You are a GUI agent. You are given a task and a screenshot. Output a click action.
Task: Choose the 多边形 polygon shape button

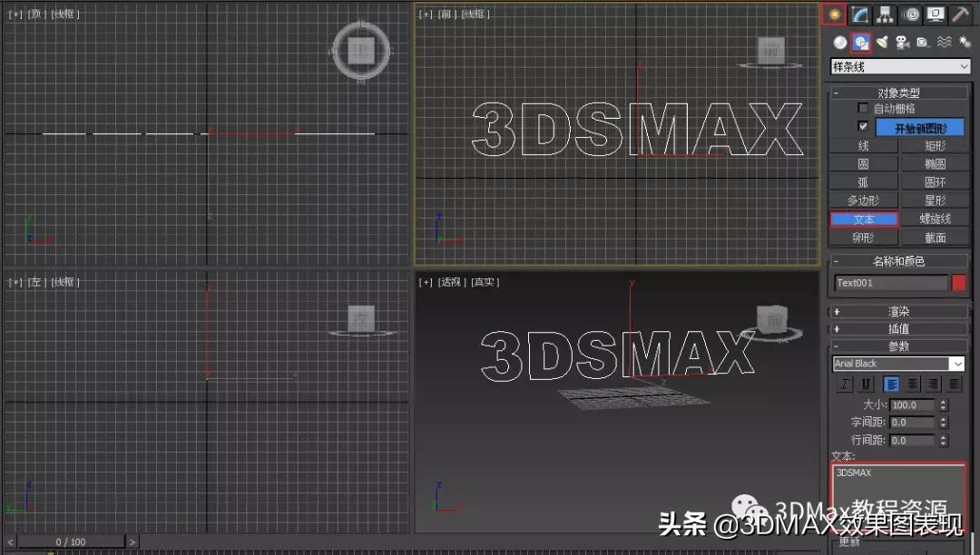(x=863, y=200)
